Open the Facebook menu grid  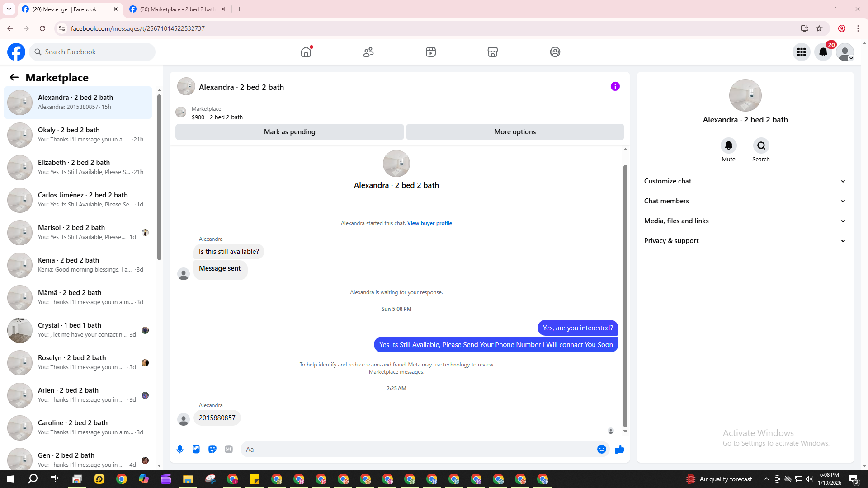pyautogui.click(x=802, y=52)
